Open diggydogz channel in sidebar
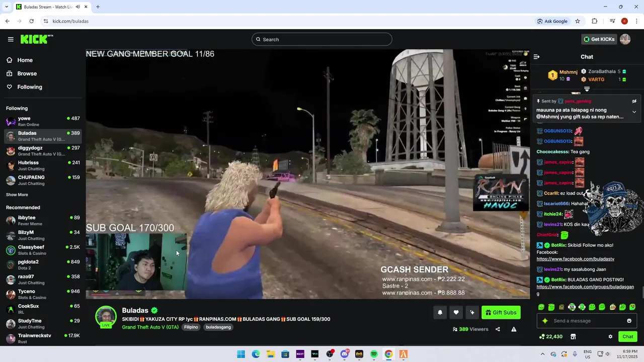This screenshot has width=644, height=362. 43,151
